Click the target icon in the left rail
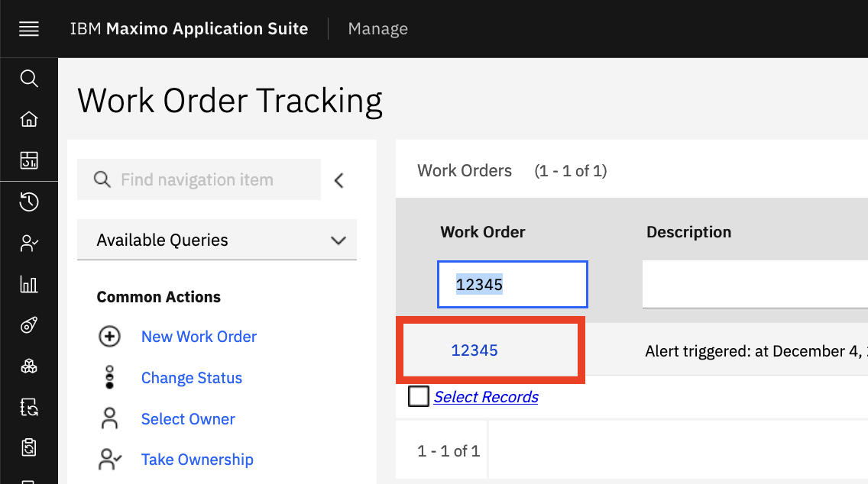868x484 pixels. coord(29,325)
